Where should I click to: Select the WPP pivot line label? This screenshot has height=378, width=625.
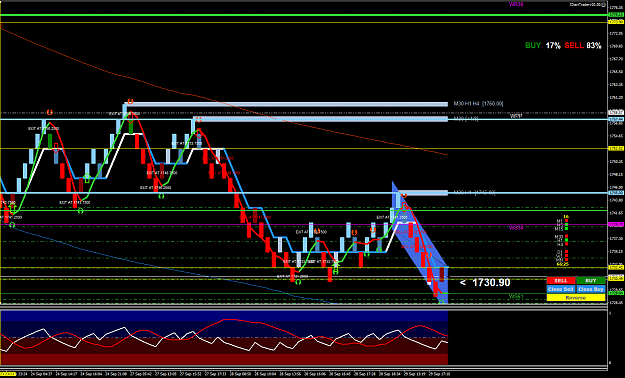516,116
